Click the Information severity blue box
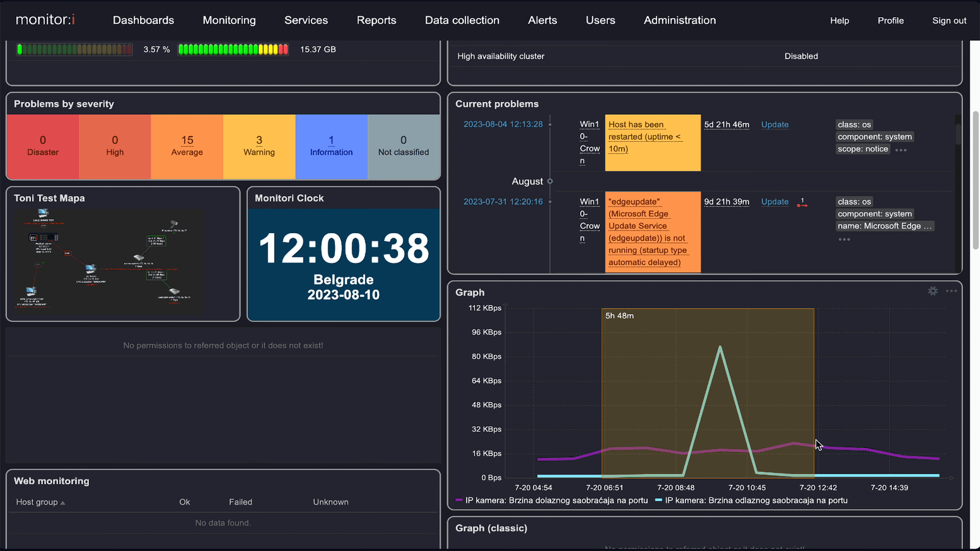 tap(331, 146)
